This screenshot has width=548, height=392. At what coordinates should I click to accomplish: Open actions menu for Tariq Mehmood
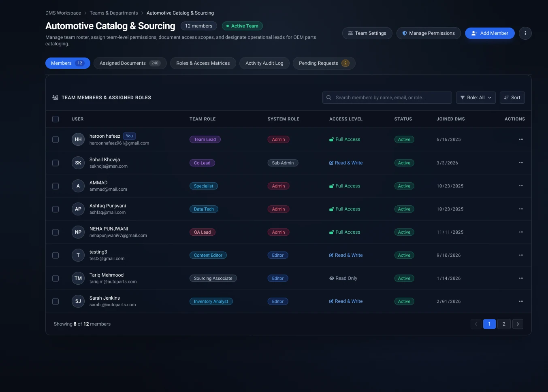pyautogui.click(x=521, y=278)
